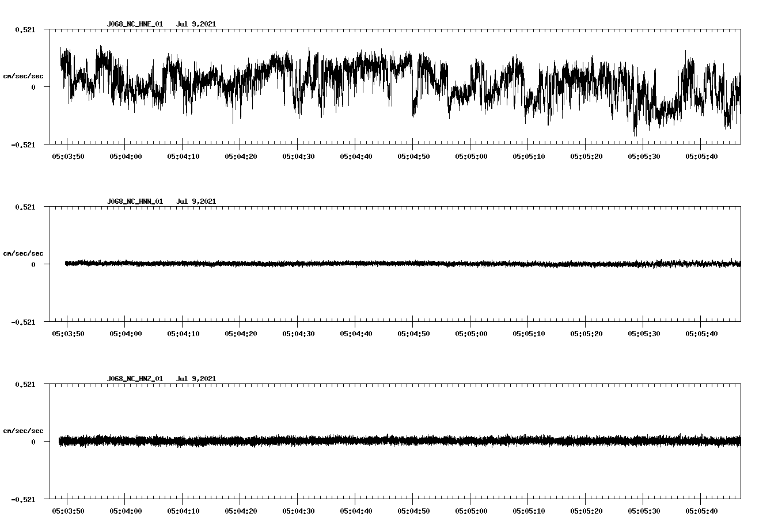Click the 0 axis label on the HNE plot
This screenshot has width=782, height=532.
33,88
